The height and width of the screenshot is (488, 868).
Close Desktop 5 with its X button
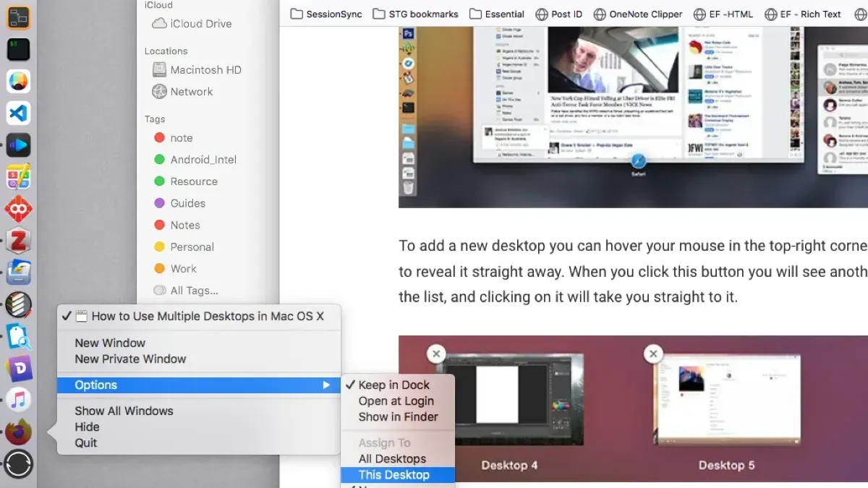pos(653,354)
